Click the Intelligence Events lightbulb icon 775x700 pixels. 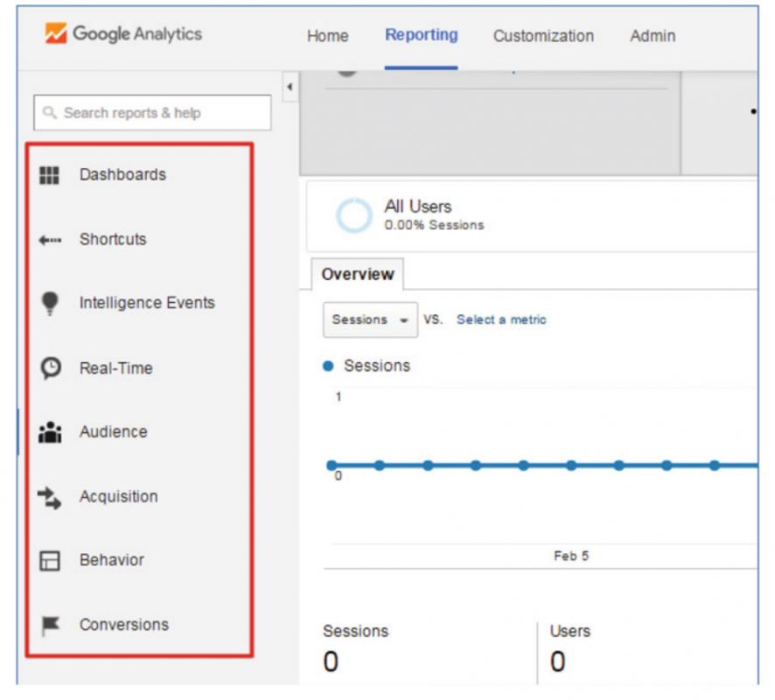click(x=50, y=303)
